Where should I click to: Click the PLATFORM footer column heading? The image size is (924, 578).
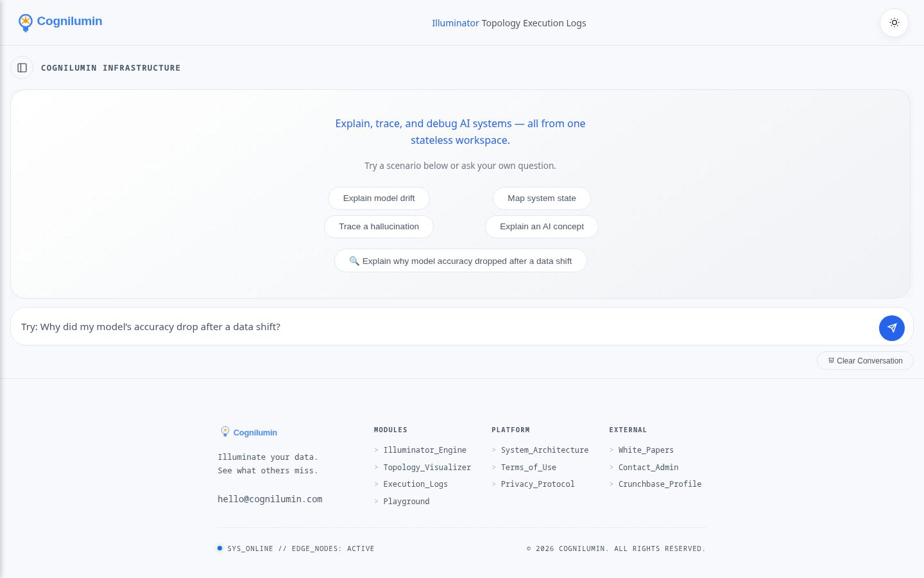click(511, 430)
